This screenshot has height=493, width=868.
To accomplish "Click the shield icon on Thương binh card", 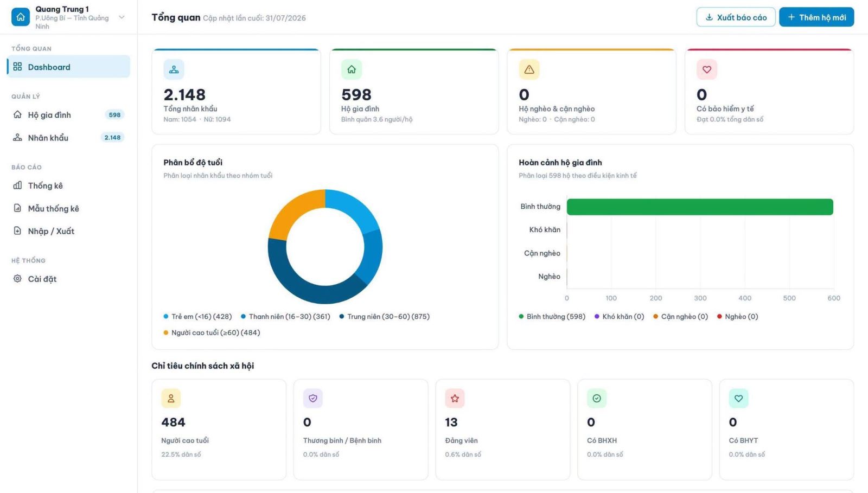I will pos(313,399).
